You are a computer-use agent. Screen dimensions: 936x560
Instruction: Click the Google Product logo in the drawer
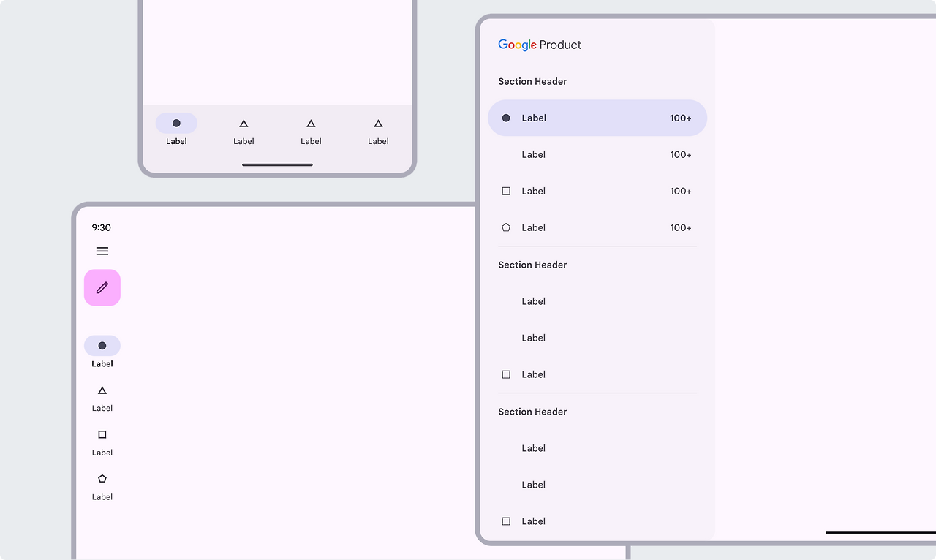tap(540, 45)
